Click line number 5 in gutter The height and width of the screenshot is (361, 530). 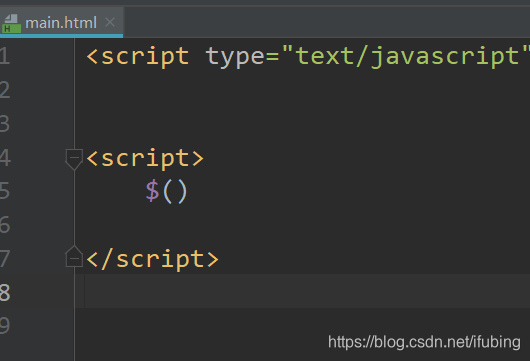point(5,191)
